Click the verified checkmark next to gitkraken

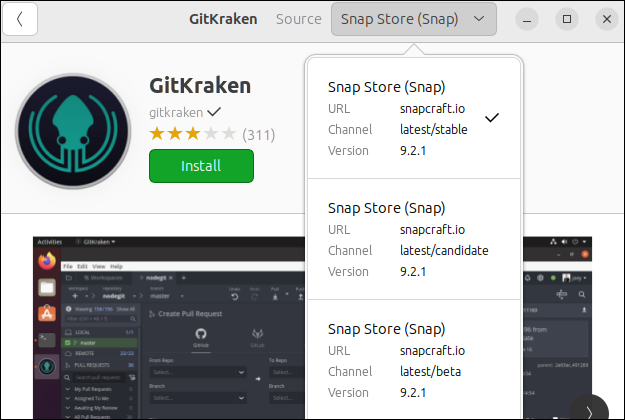(214, 112)
